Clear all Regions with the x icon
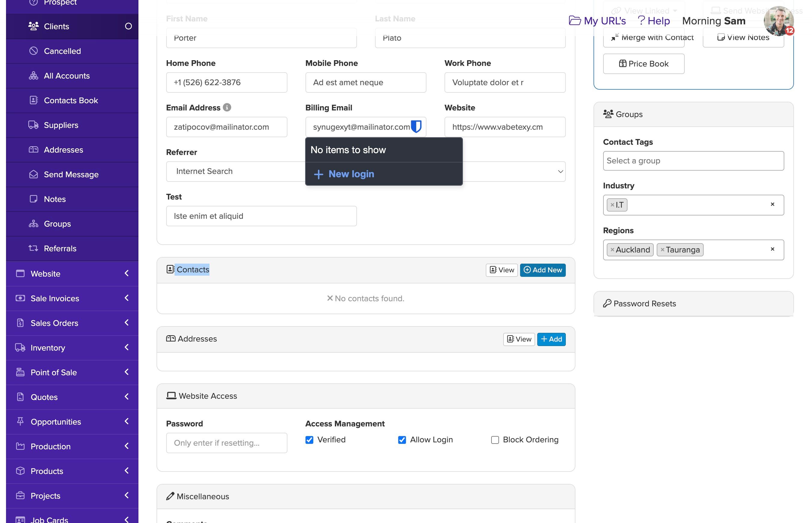 click(772, 249)
